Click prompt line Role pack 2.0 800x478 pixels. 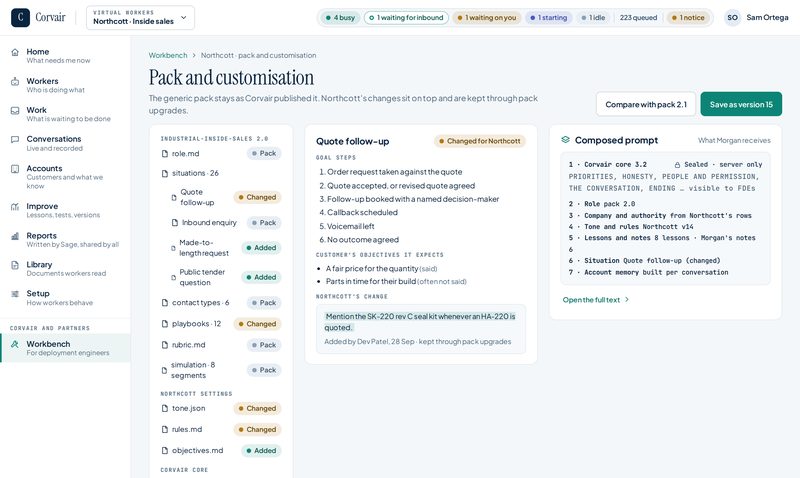602,204
